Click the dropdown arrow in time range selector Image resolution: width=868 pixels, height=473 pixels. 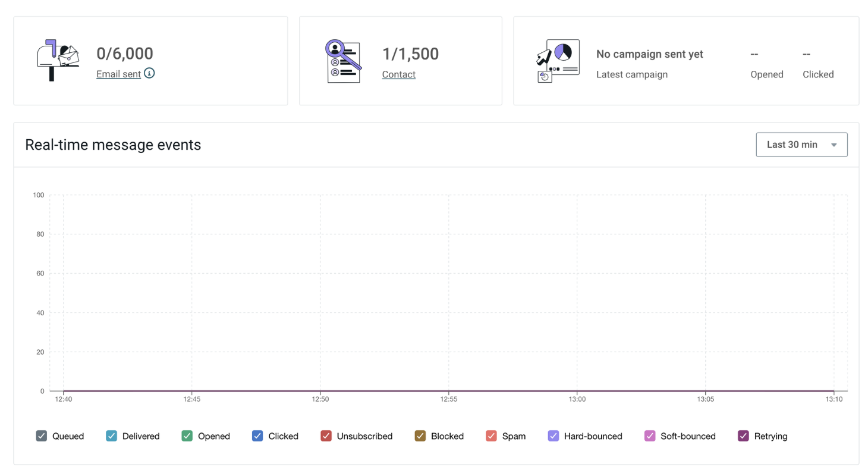click(834, 145)
